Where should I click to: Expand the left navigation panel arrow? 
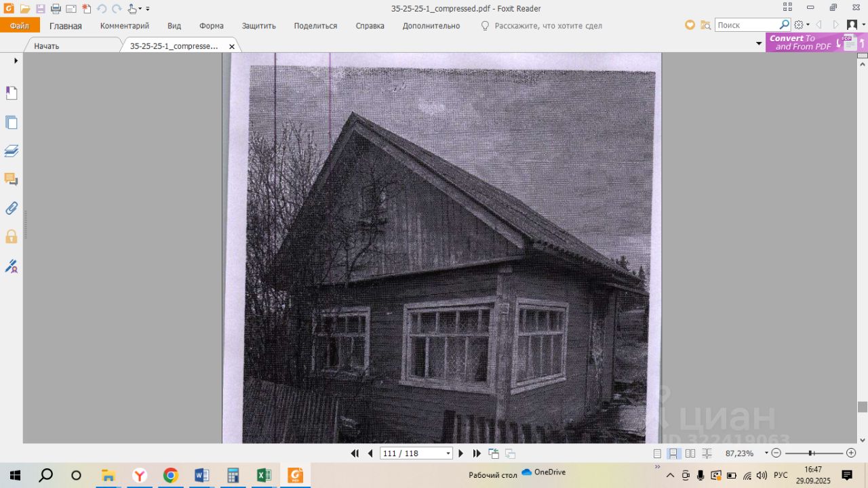(x=16, y=60)
